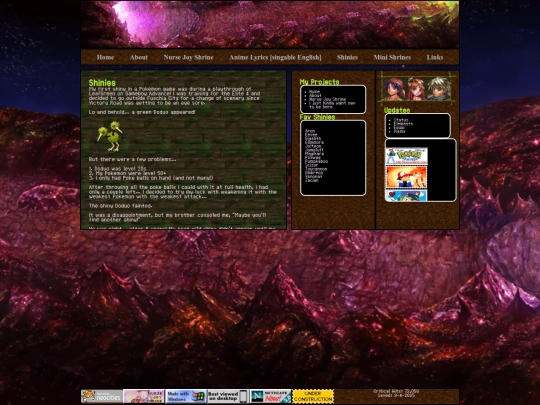The image size is (540, 405).
Task: Open the Mini Shrines menu item
Action: coord(392,58)
